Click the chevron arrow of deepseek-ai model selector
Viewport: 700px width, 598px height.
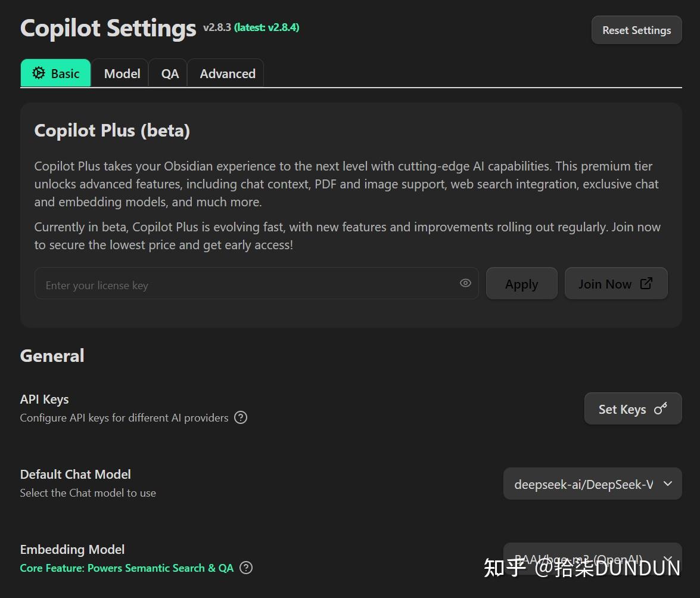[x=668, y=484]
